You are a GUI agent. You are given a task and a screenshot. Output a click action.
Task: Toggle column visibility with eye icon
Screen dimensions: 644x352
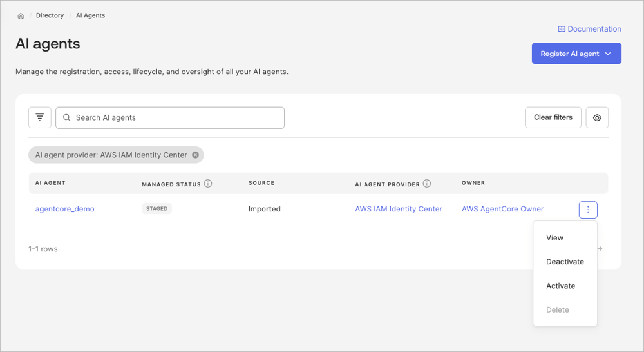[x=597, y=117]
